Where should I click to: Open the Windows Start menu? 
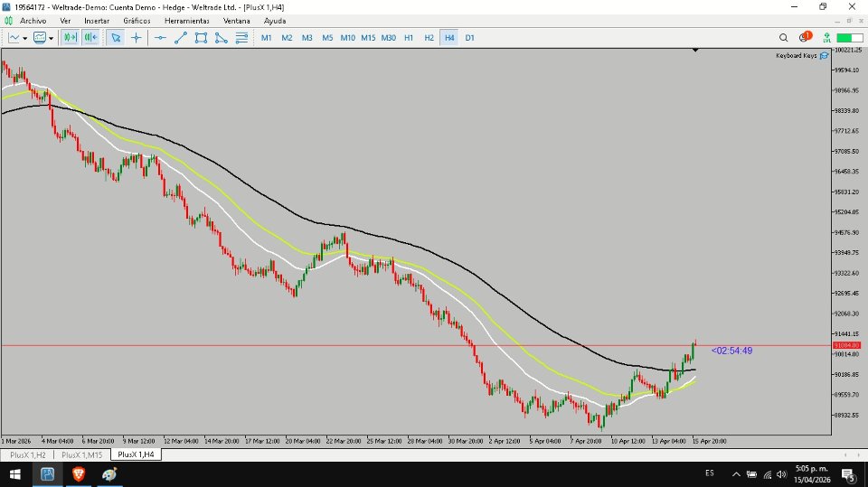pyautogui.click(x=15, y=474)
